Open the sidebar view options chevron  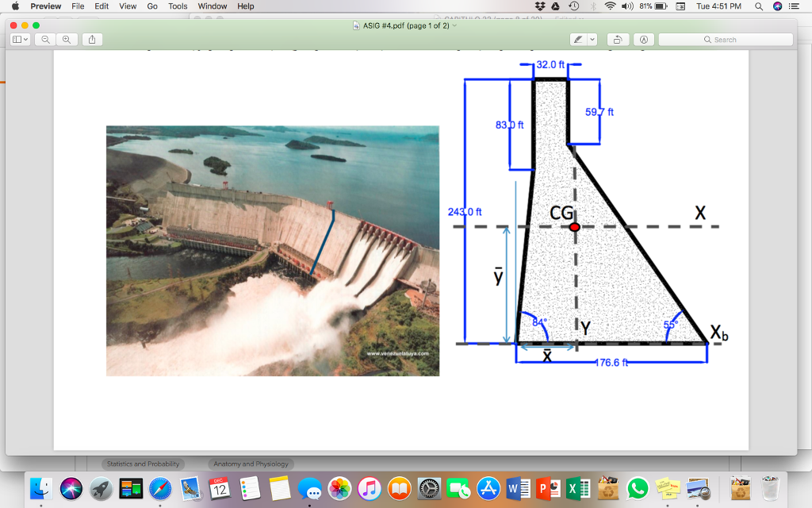click(x=27, y=39)
